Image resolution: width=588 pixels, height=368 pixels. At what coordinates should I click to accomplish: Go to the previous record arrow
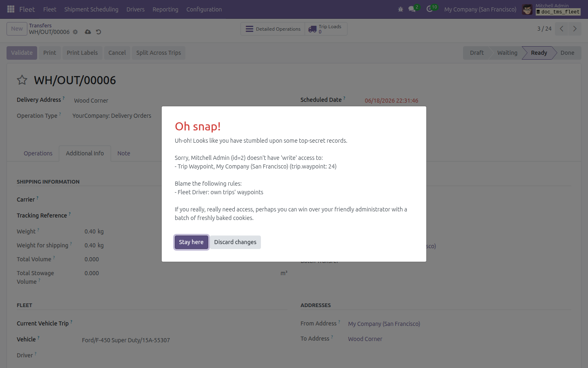(x=561, y=29)
